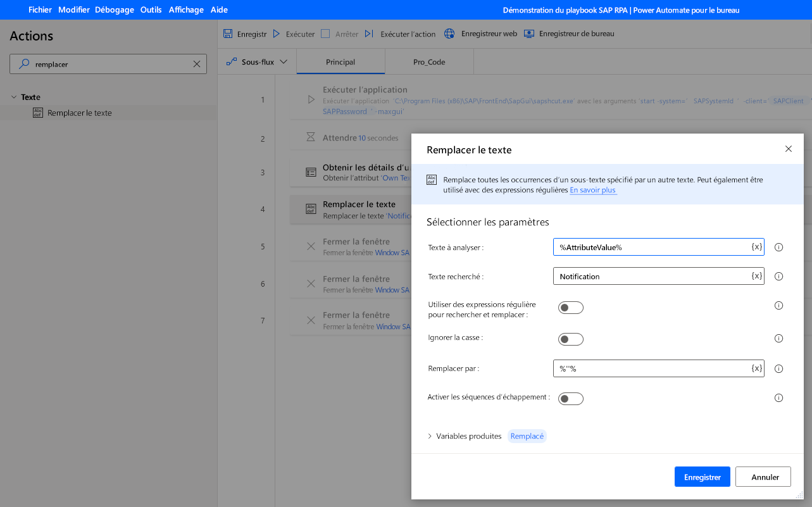
Task: Open the Fichier menu
Action: 40,9
